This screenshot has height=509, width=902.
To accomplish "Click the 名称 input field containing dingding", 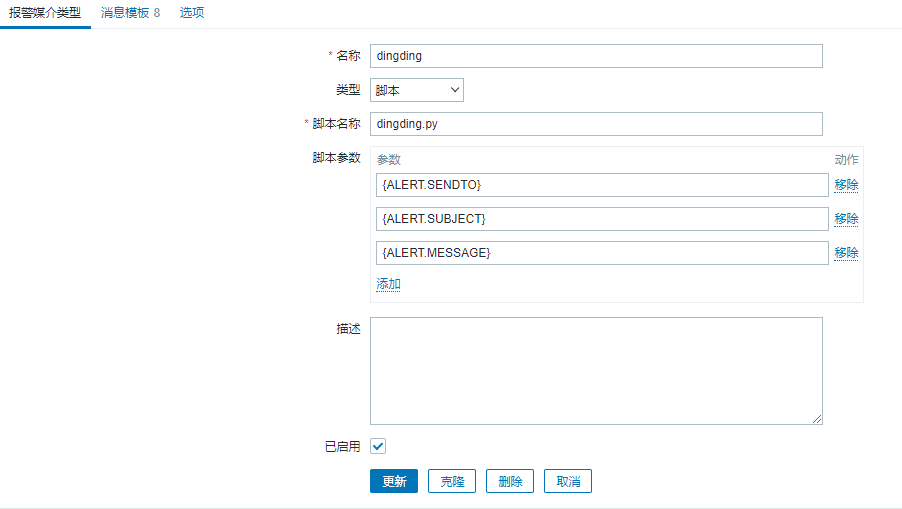I will tap(596, 56).
